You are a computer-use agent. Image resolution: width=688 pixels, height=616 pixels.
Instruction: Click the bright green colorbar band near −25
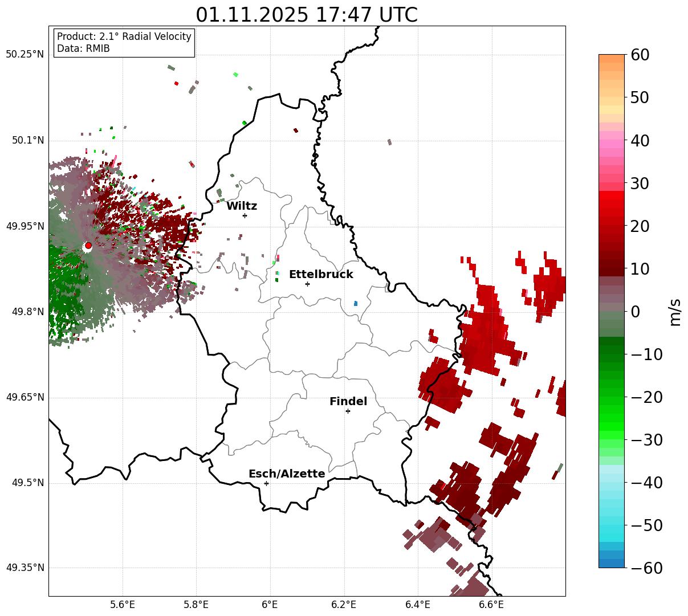612,418
